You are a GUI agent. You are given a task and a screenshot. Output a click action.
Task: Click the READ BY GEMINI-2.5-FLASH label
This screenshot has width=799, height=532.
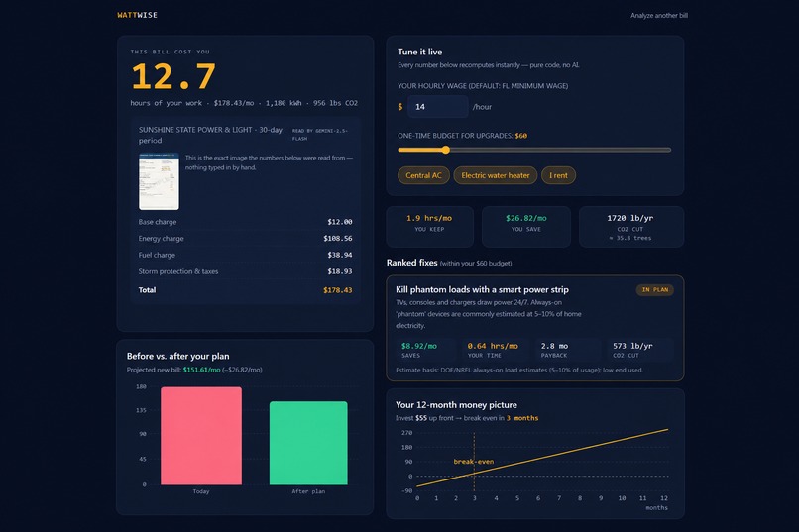pos(320,135)
